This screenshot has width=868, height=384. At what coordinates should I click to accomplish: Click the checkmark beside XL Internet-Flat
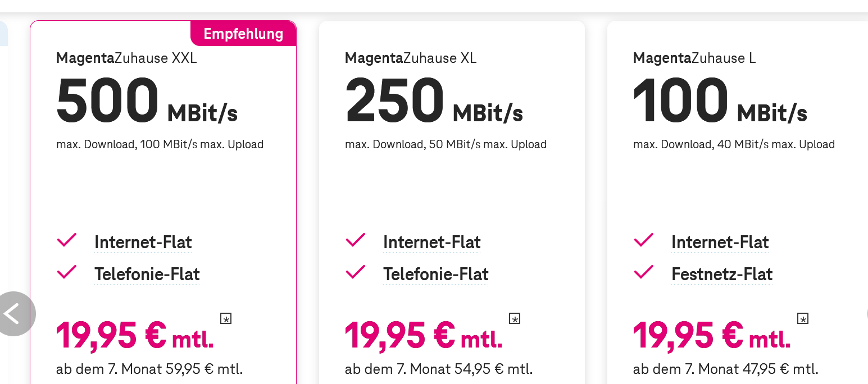pyautogui.click(x=356, y=241)
